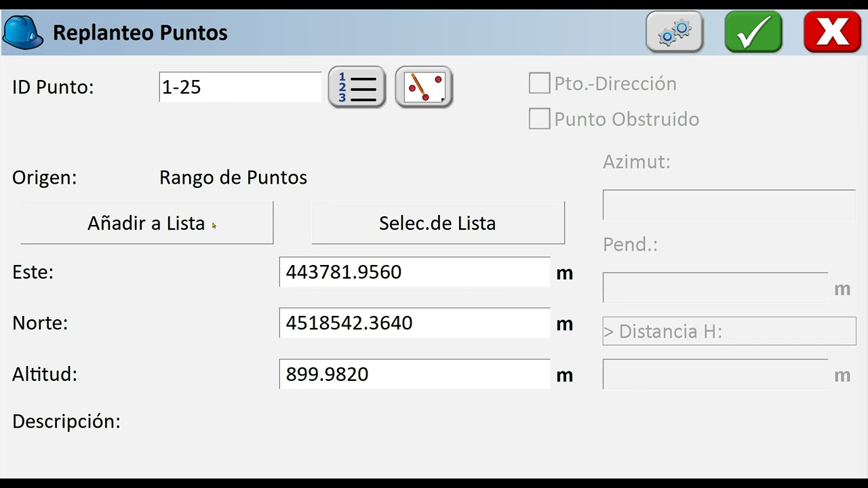Screen dimensions: 868x488
Task: Toggle the Punto Obstruido checkbox
Action: [539, 119]
